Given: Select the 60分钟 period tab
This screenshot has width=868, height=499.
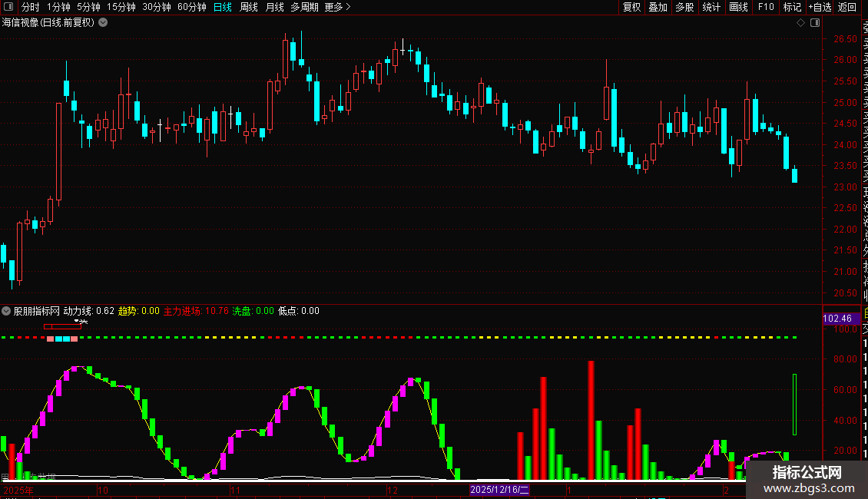Looking at the screenshot, I should [x=192, y=7].
